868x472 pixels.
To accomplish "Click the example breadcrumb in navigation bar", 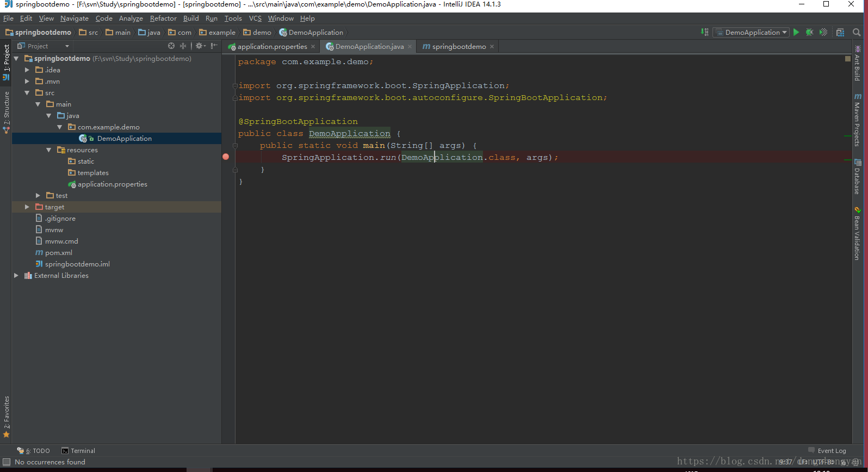I will [x=218, y=32].
